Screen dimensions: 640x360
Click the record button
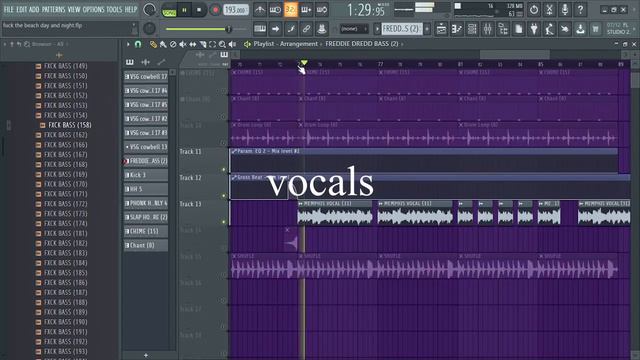(x=215, y=10)
